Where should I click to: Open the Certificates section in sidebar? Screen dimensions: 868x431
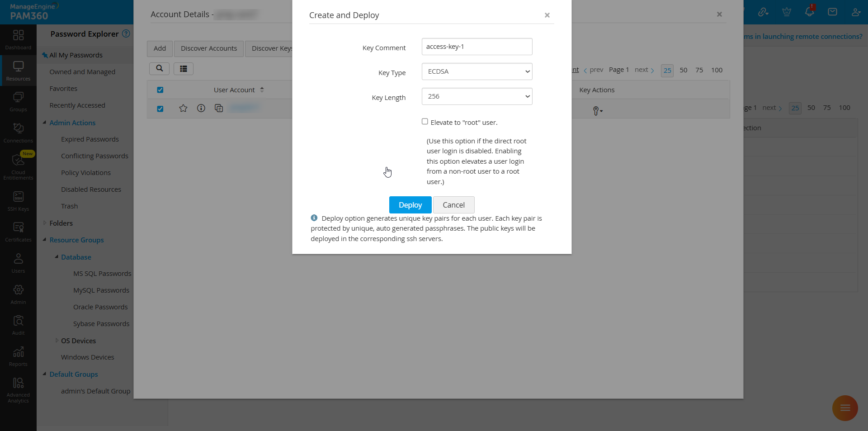coord(18,231)
